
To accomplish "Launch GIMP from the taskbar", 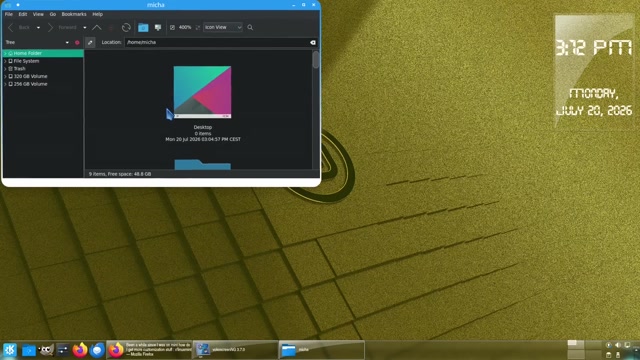I will coord(46,350).
